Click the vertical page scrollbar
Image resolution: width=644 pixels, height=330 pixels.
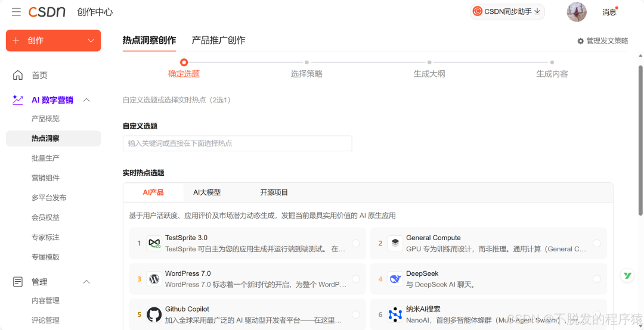point(640,139)
